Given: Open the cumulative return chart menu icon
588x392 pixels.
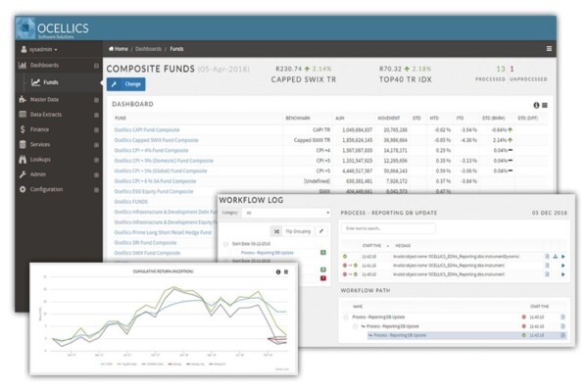Looking at the screenshot, I should tap(286, 272).
